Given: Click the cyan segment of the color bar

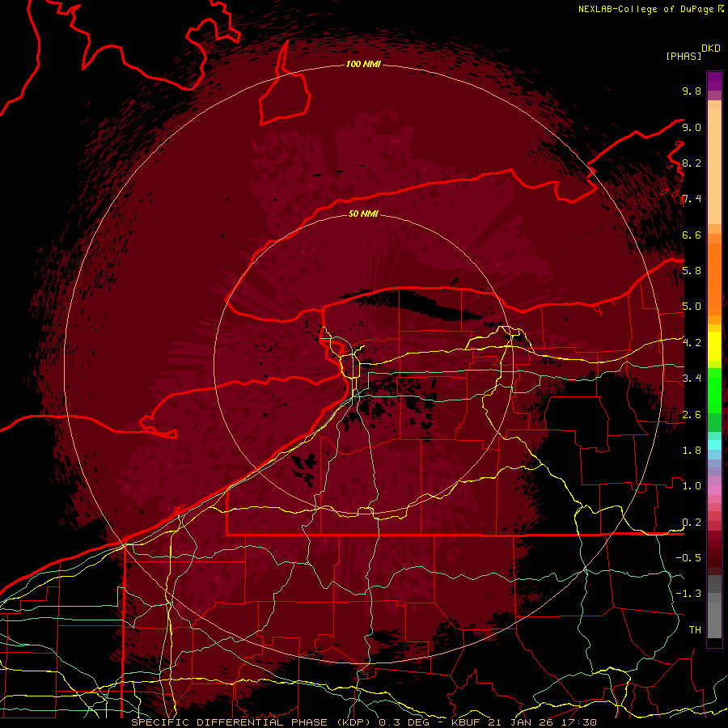Looking at the screenshot, I should 714,444.
